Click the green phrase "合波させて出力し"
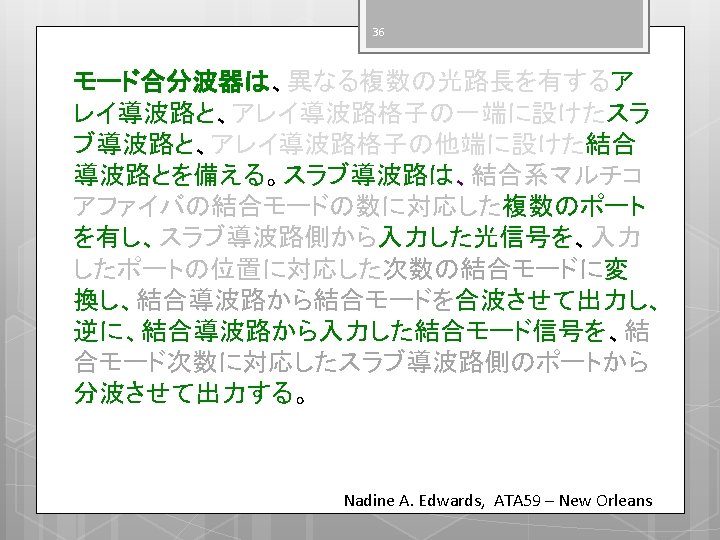This screenshot has height=540, width=720. pyautogui.click(x=551, y=300)
